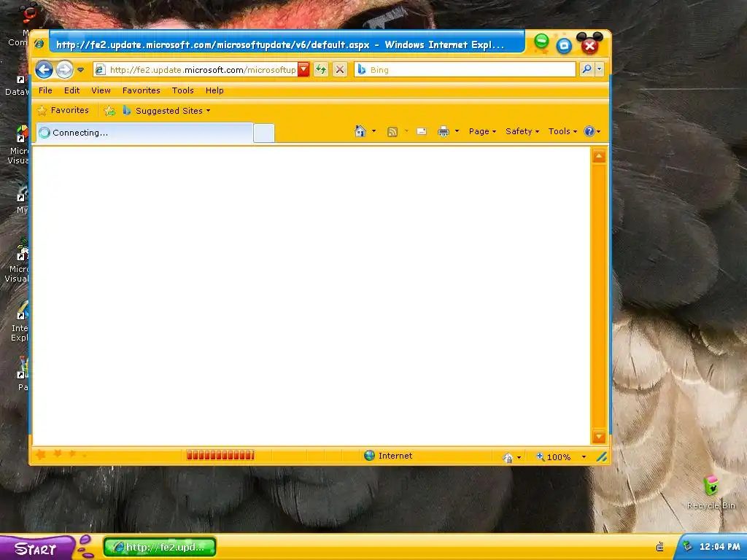The image size is (747, 560).
Task: Print the page with the printer icon
Action: pos(443,131)
